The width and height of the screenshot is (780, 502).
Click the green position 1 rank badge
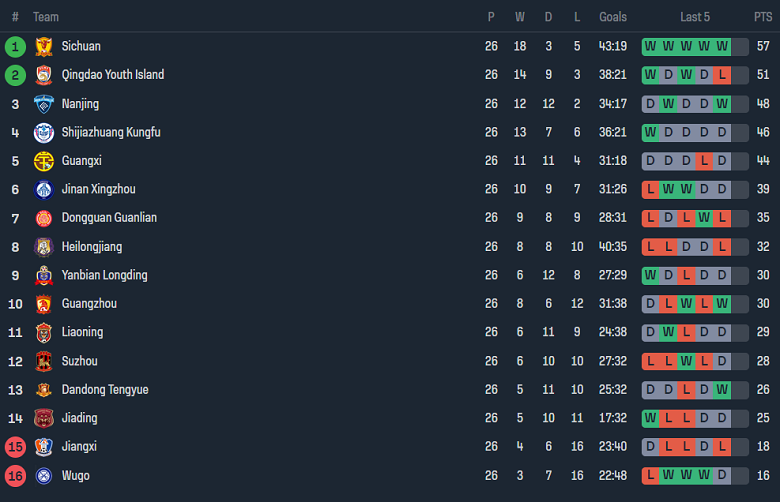[15, 46]
